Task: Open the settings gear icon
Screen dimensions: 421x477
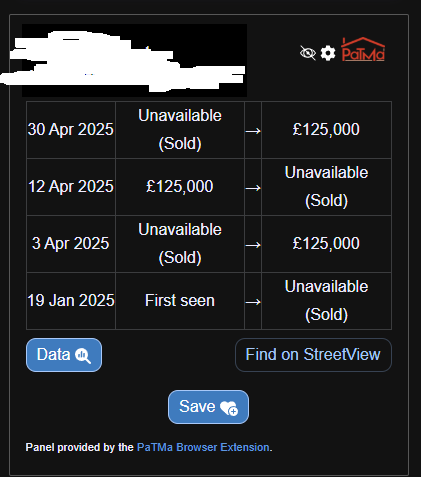Action: pyautogui.click(x=328, y=53)
